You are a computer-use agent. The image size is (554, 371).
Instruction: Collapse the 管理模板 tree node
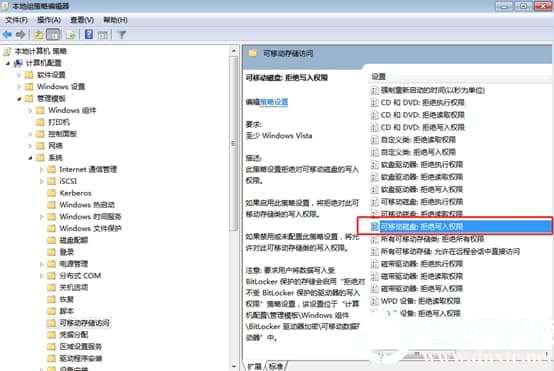click(x=19, y=99)
